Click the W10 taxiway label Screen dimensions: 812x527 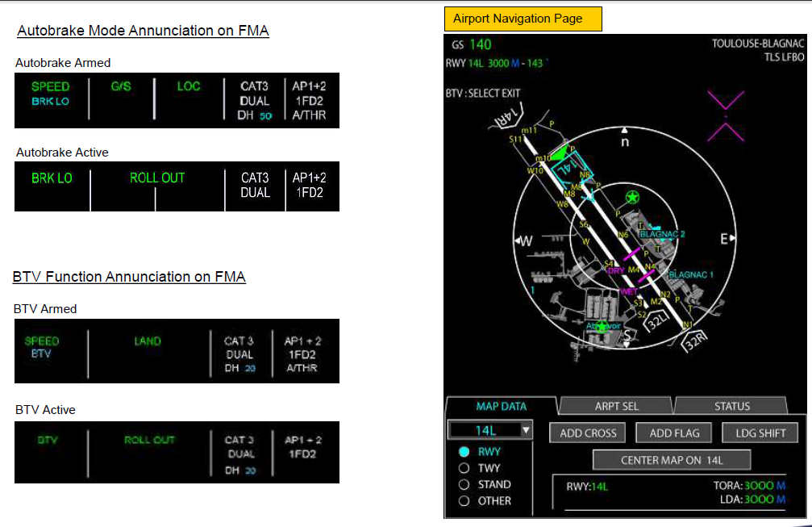click(535, 170)
